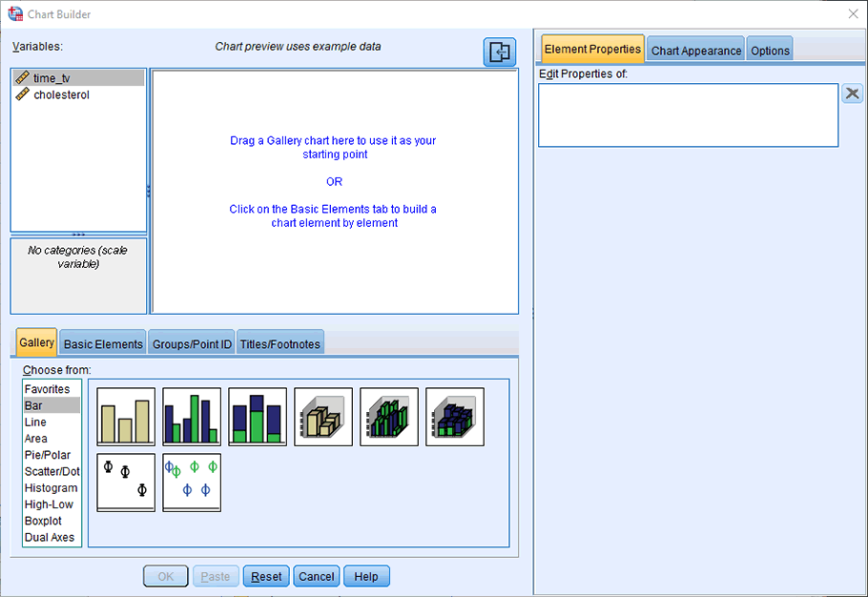This screenshot has width=868, height=597.
Task: Select the Stacked Bar chart icon
Action: (257, 417)
